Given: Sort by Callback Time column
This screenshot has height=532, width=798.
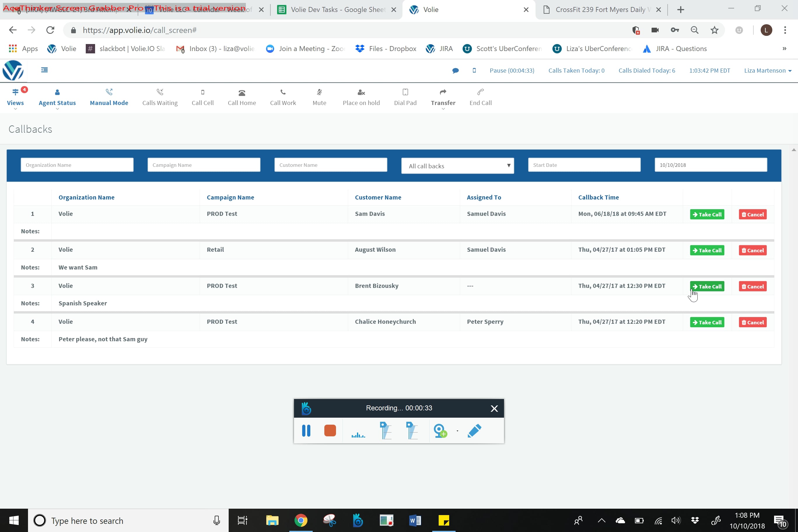Looking at the screenshot, I should 598,197.
